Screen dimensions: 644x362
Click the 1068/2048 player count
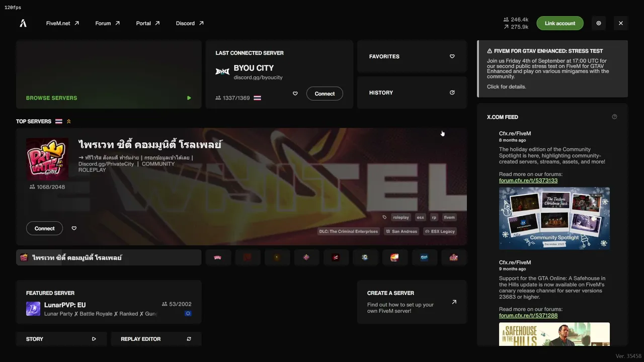click(x=47, y=187)
